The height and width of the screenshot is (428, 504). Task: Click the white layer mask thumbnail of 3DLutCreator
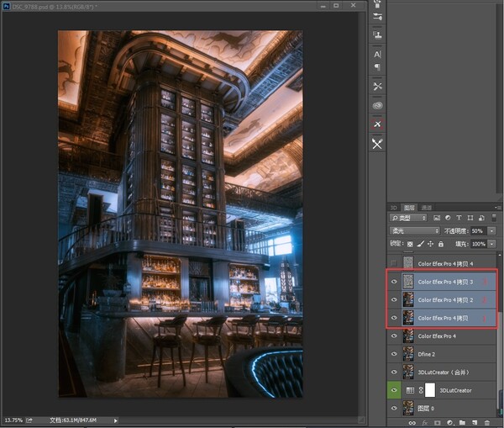point(430,390)
